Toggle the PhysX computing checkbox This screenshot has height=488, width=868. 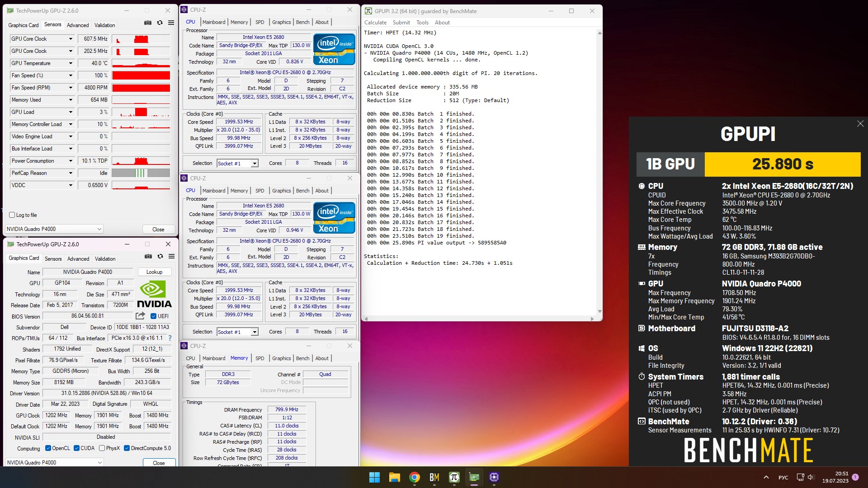(102, 448)
